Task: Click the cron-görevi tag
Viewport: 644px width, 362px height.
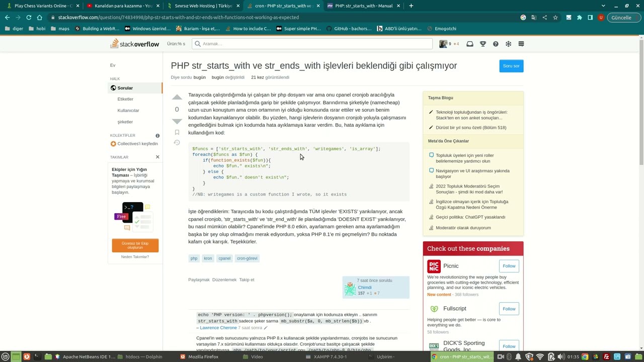Action: click(x=247, y=258)
